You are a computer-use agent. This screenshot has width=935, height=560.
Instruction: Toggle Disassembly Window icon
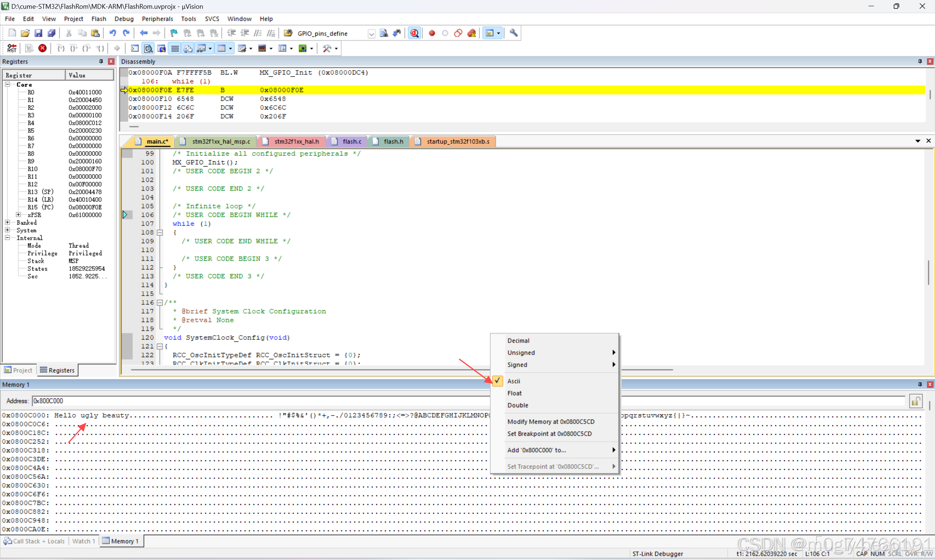tap(148, 48)
